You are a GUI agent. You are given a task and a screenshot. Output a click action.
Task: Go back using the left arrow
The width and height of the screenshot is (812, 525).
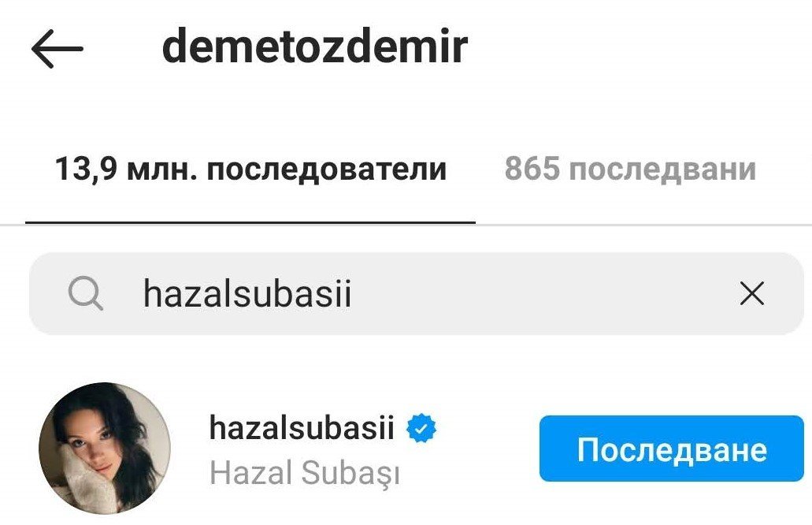[57, 48]
